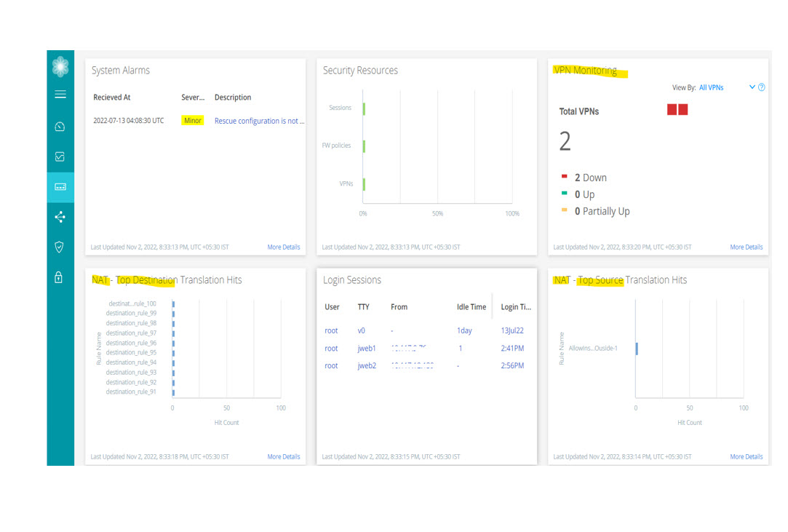This screenshot has width=788, height=532.
Task: Click the first red VPN status square
Action: coord(672,110)
